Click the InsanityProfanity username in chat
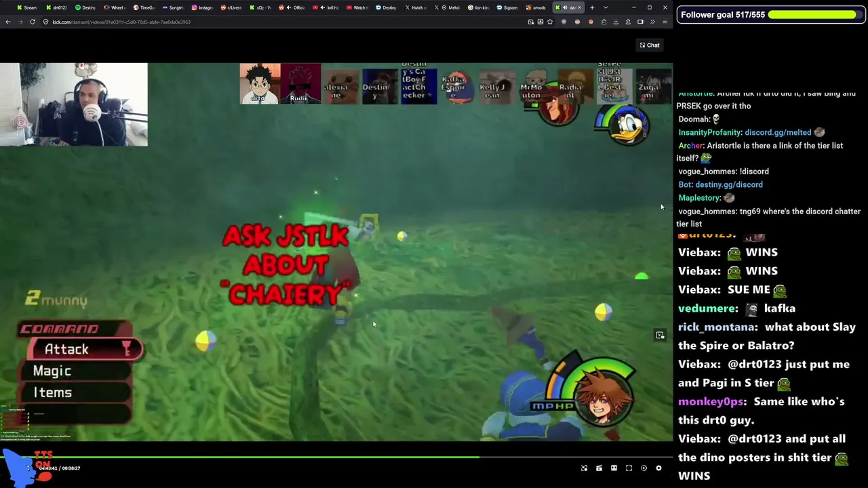The height and width of the screenshot is (488, 868). tap(710, 132)
